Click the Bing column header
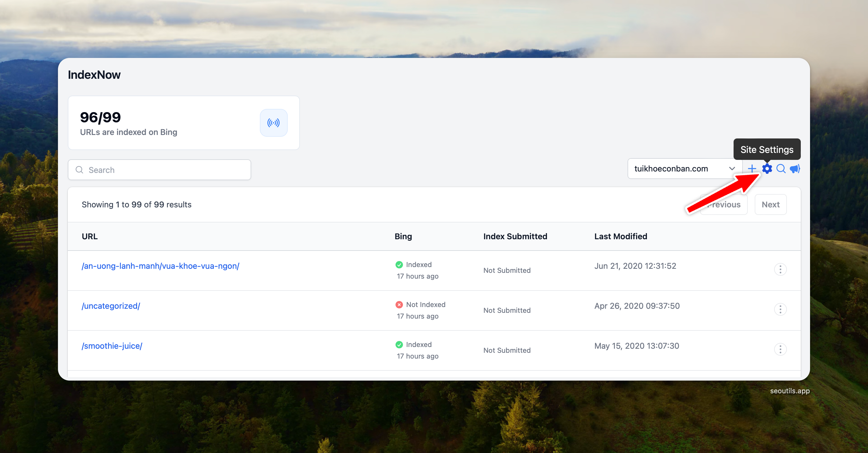Screen dimensions: 868x453 (403, 236)
